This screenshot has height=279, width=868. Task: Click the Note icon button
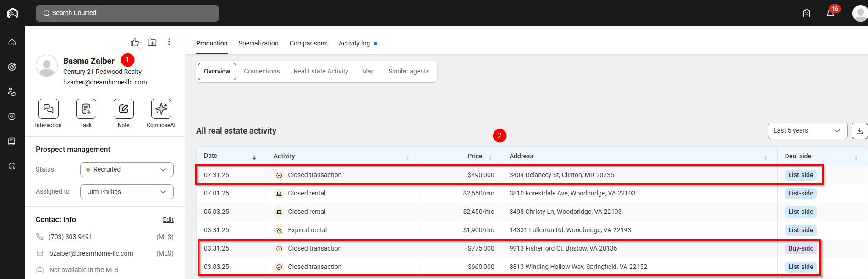124,109
